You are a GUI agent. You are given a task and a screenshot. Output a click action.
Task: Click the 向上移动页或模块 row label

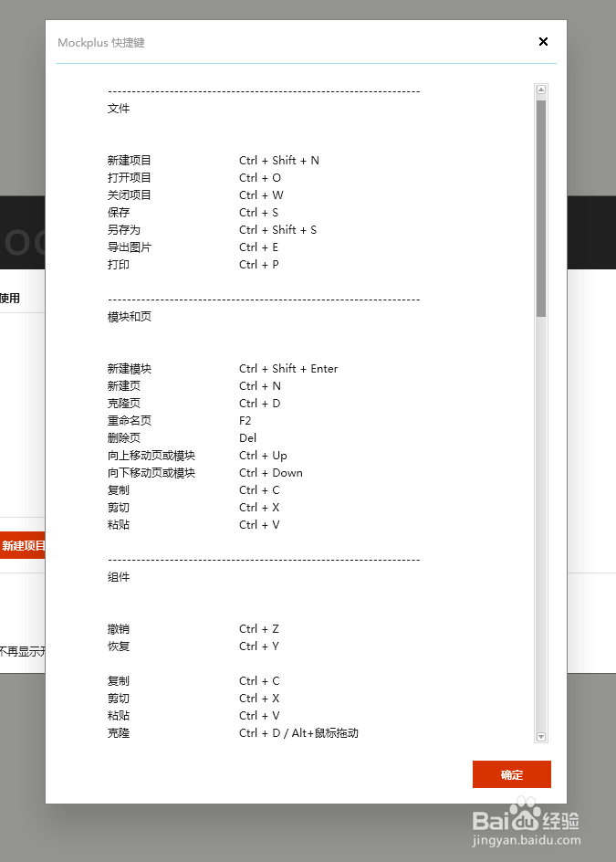pyautogui.click(x=151, y=456)
